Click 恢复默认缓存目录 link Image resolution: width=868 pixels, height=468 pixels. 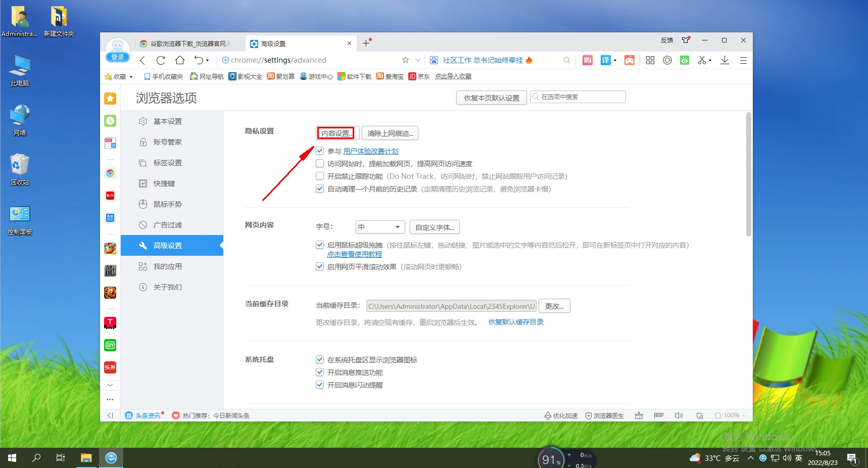(x=516, y=322)
